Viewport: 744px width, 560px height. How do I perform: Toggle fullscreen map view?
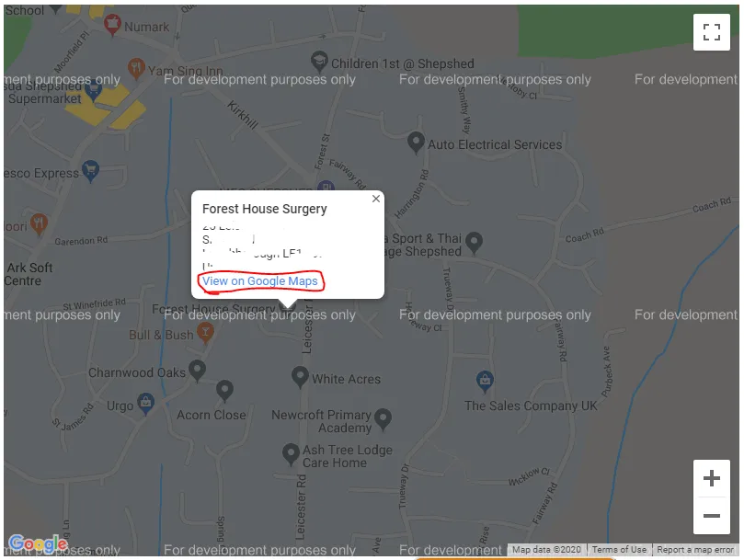coord(711,32)
